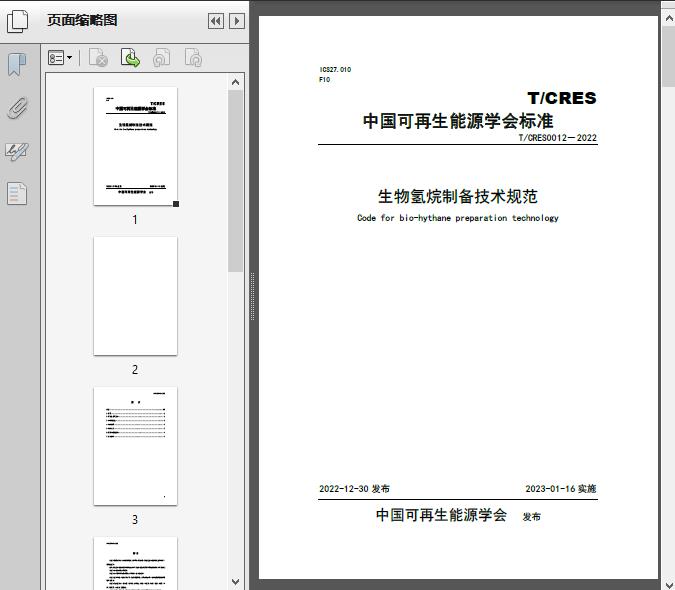This screenshot has height=590, width=675.
Task: Click the English title Code for bio-hythane
Action: pos(458,218)
